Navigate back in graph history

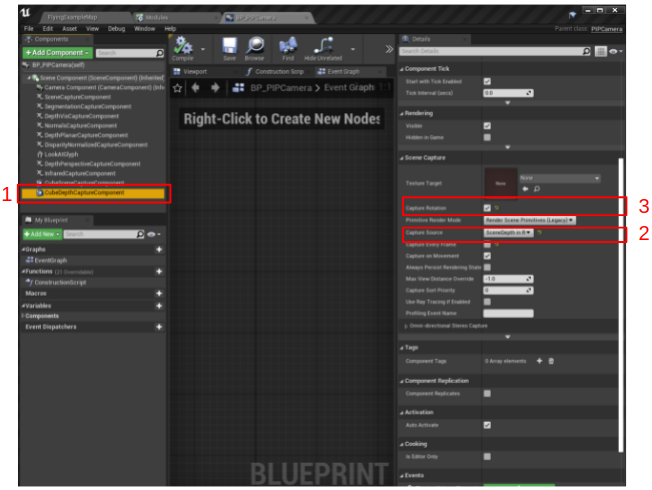195,88
